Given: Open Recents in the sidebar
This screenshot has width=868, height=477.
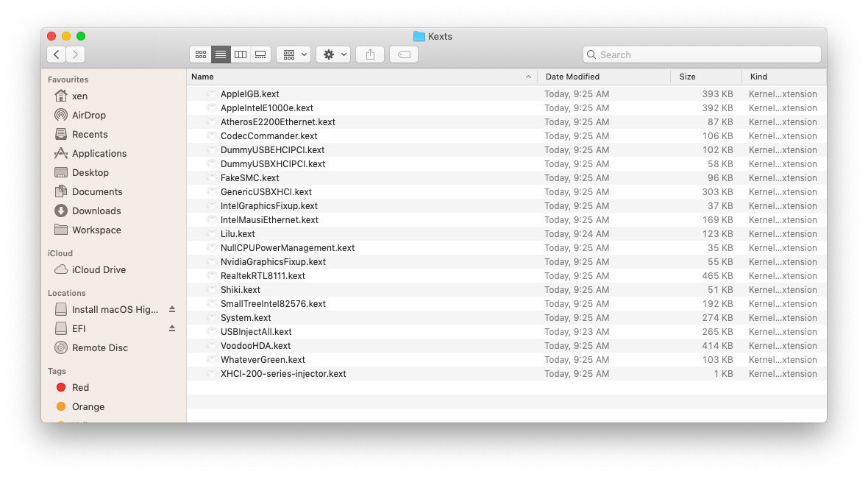Looking at the screenshot, I should pos(90,134).
